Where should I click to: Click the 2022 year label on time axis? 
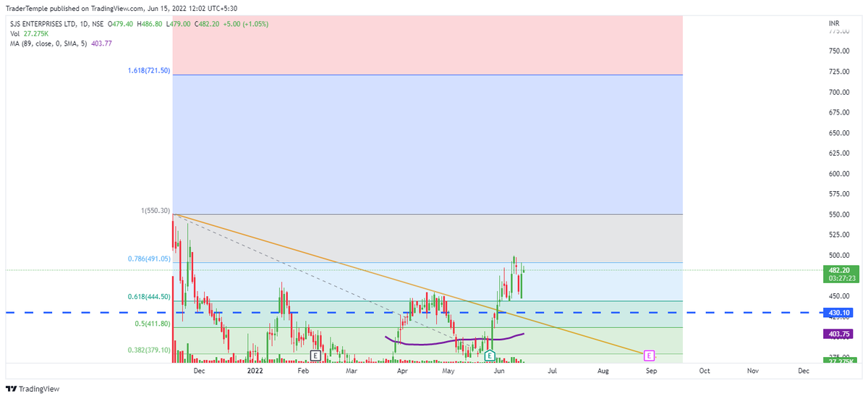click(x=255, y=370)
